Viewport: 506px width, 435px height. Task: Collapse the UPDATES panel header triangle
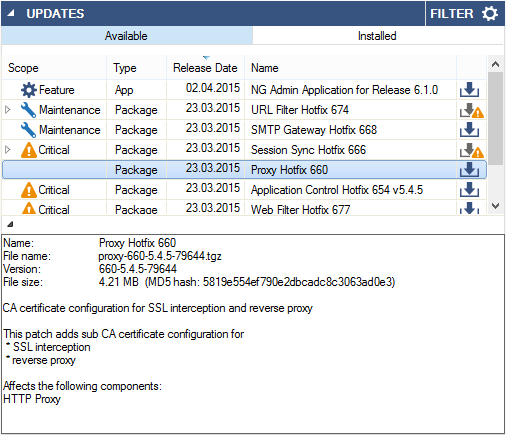[11, 13]
